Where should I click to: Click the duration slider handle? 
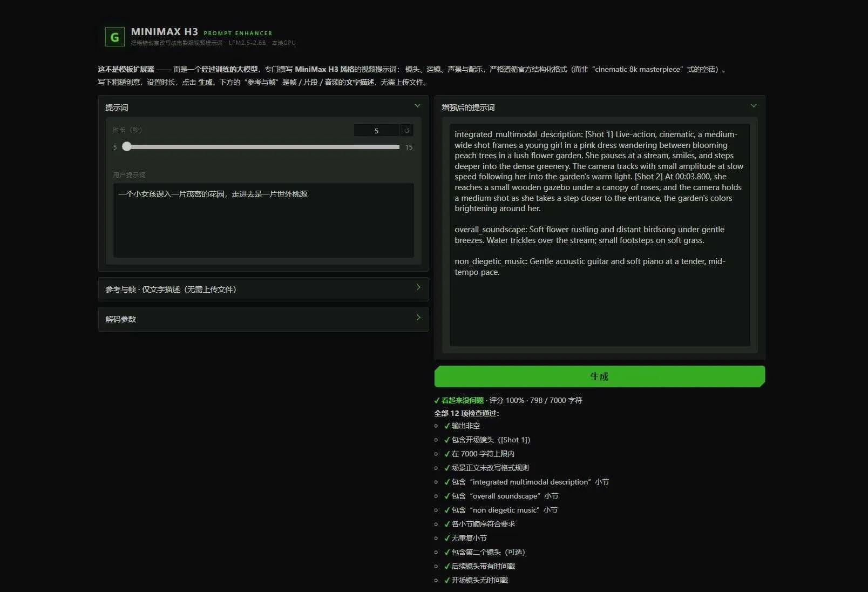tap(127, 146)
